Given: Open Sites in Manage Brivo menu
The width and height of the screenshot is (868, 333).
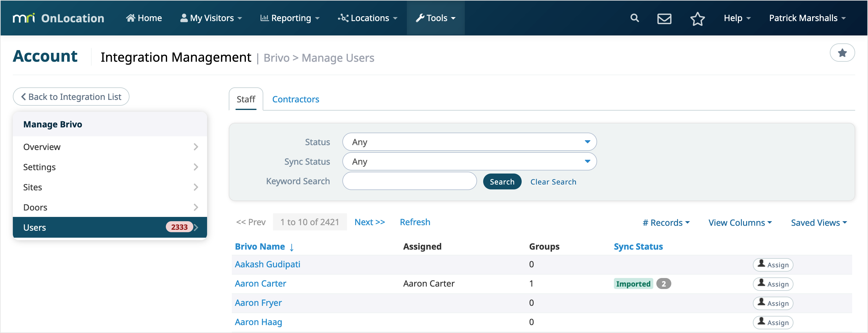Looking at the screenshot, I should pyautogui.click(x=110, y=187).
